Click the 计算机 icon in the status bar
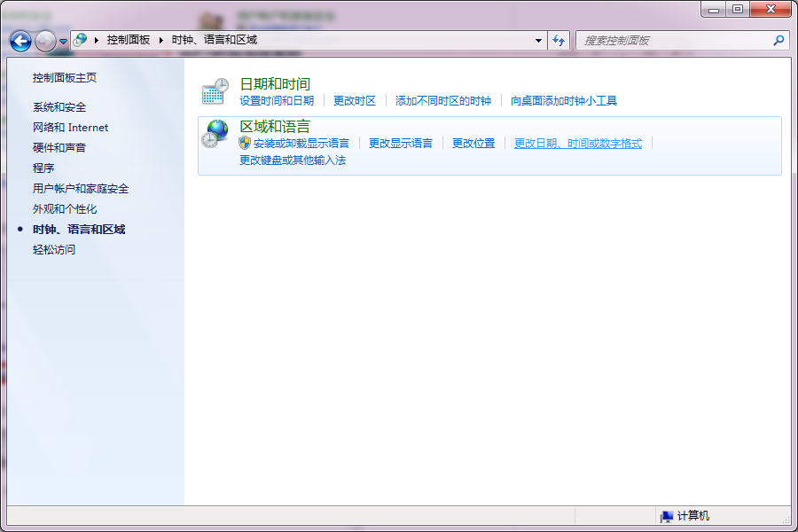 click(665, 515)
